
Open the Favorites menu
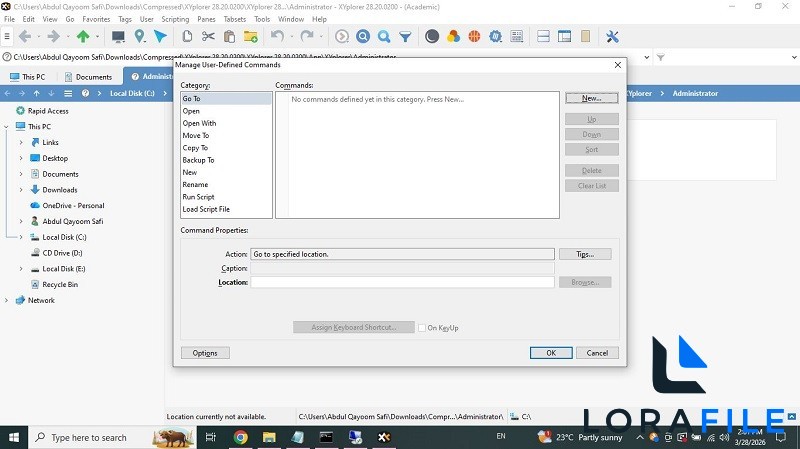pos(96,19)
